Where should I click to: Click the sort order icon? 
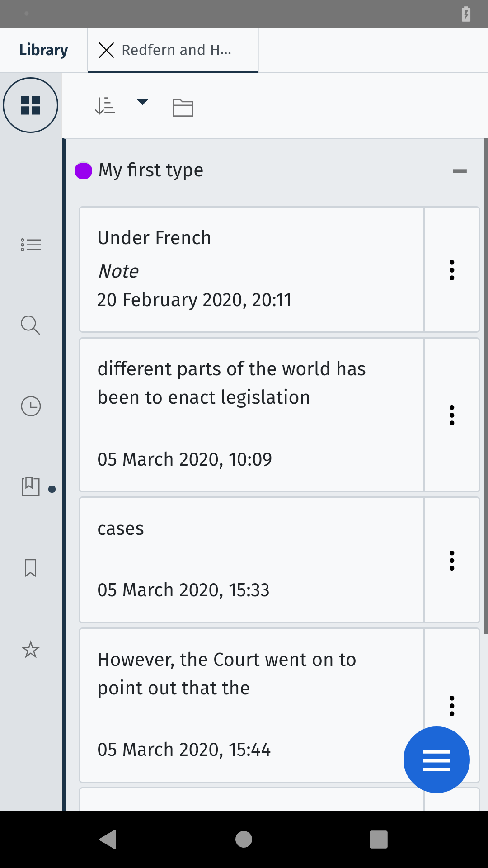pos(105,106)
